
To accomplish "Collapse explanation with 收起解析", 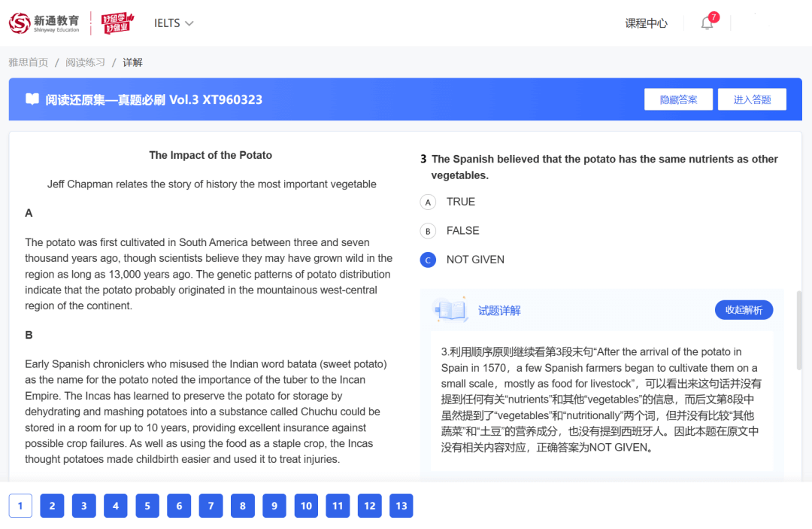I will (744, 310).
